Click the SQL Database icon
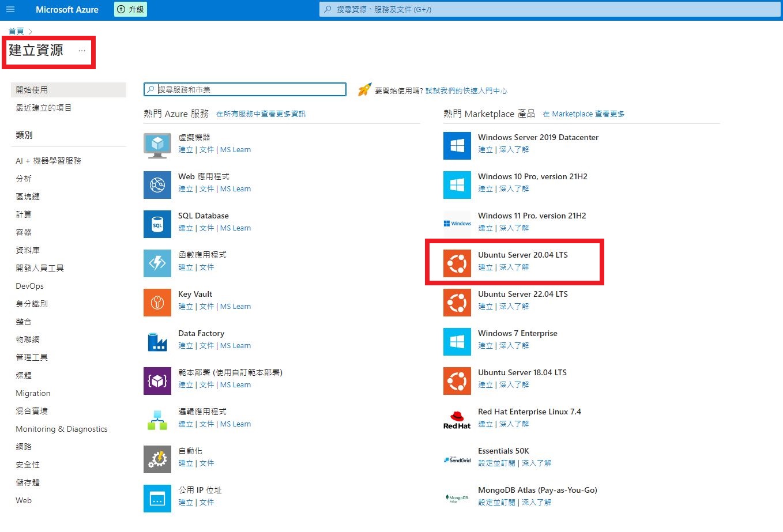This screenshot has height=532, width=783. coord(157,224)
